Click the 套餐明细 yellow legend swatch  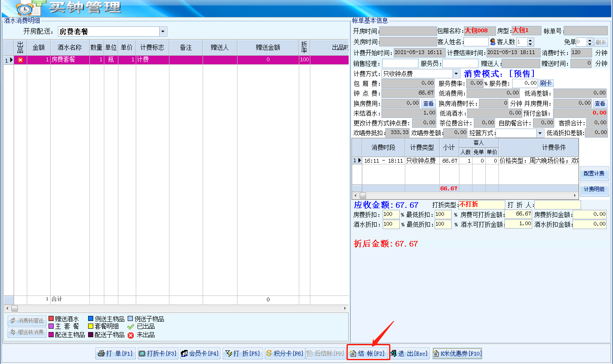(91, 327)
